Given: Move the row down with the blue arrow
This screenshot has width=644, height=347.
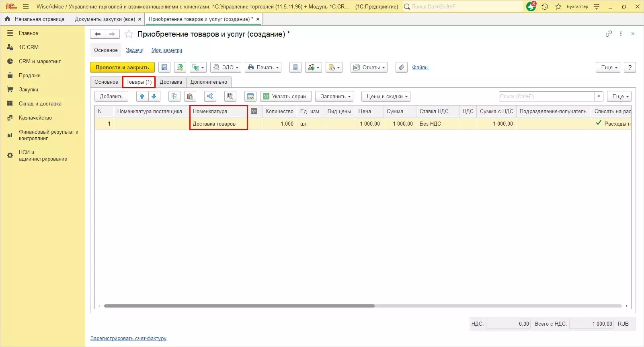Looking at the screenshot, I should (x=154, y=97).
